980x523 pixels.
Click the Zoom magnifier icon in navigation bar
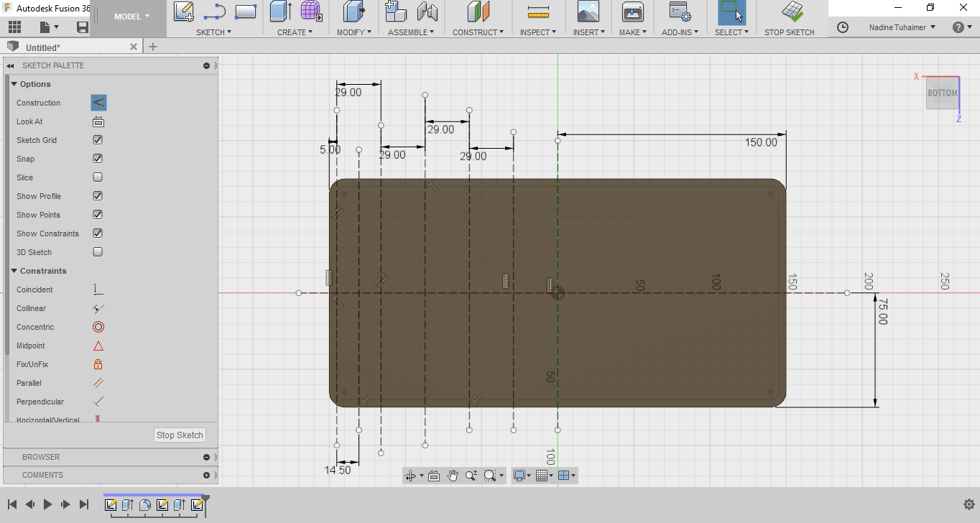pyautogui.click(x=471, y=475)
